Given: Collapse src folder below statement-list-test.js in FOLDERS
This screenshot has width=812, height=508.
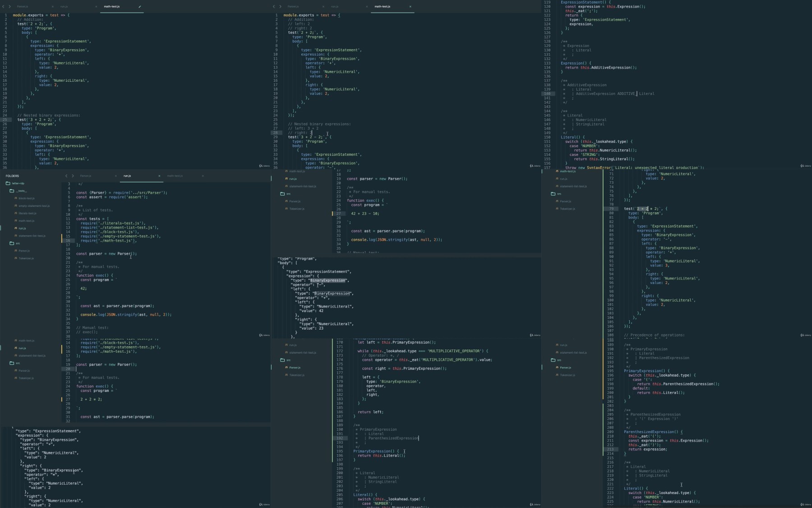Looking at the screenshot, I should point(12,243).
